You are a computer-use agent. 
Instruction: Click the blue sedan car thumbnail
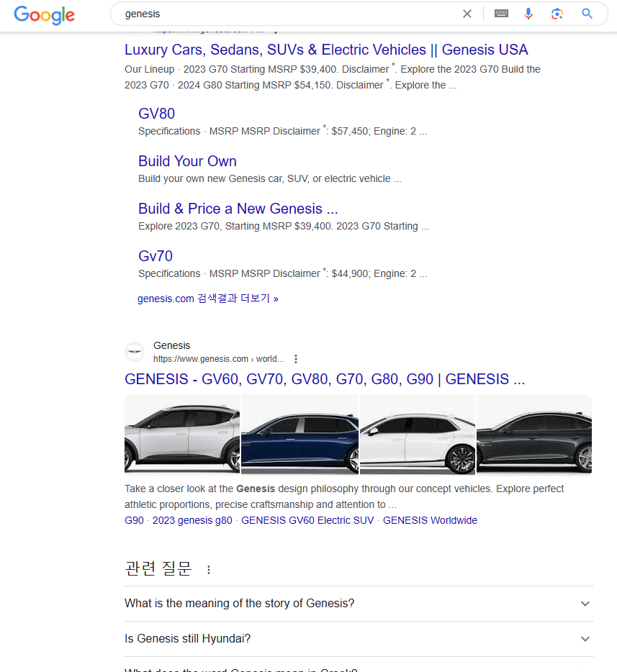pos(300,434)
